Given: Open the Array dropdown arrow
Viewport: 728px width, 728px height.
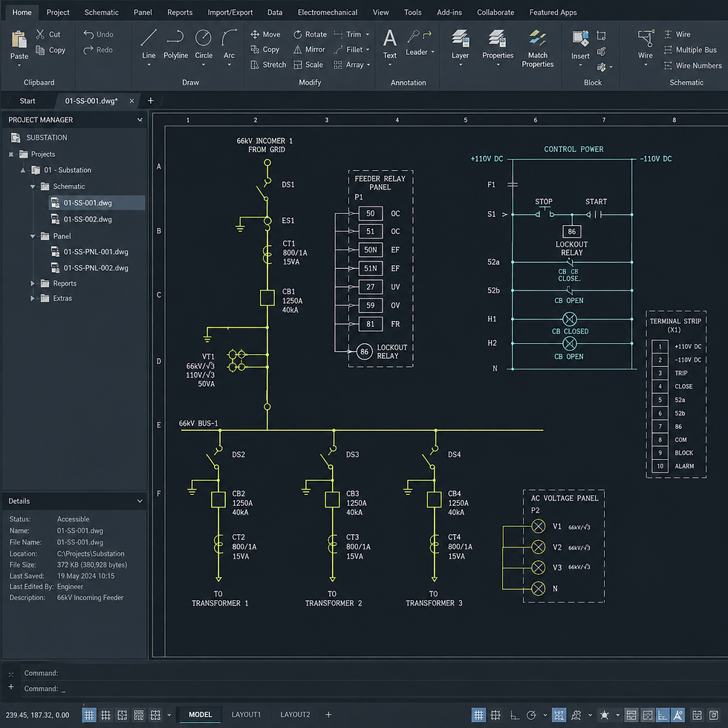Looking at the screenshot, I should tap(368, 65).
